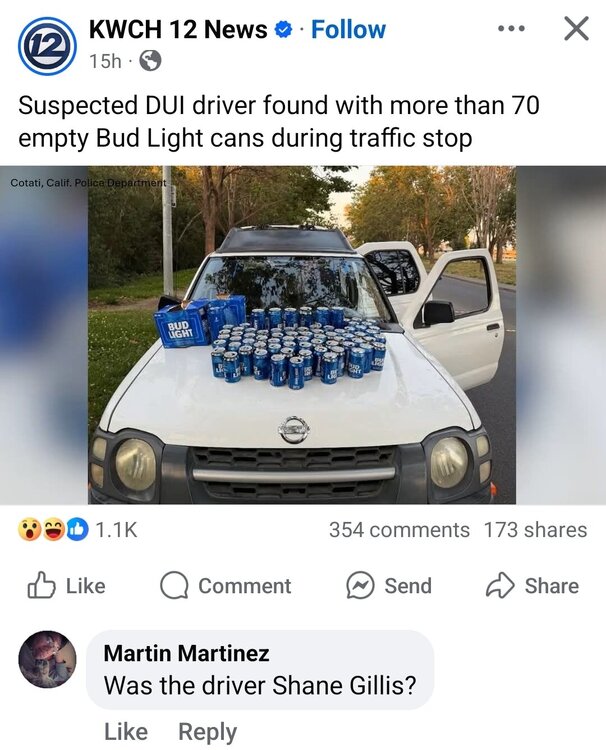606x750 pixels.
Task: Like the post with thumbs-up button
Action: click(x=66, y=585)
